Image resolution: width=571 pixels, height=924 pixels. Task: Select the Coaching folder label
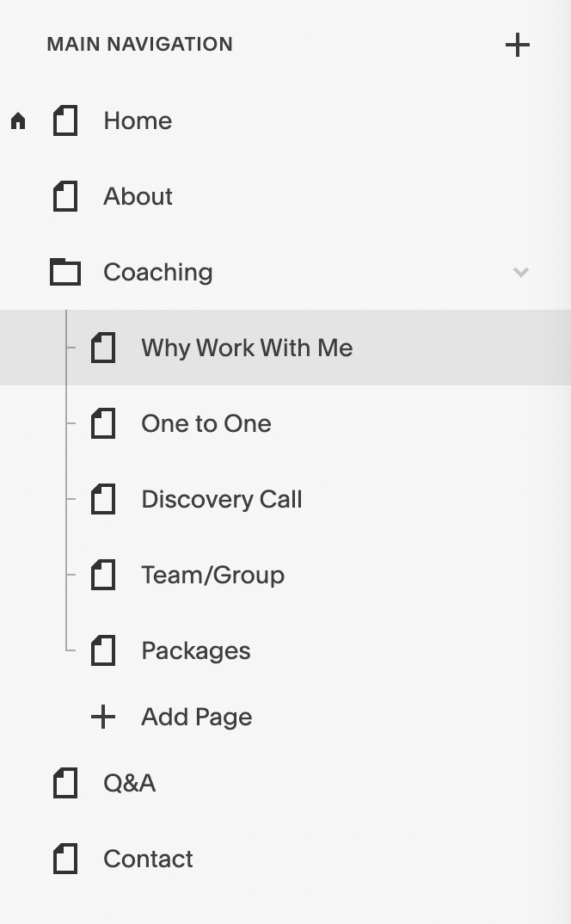tap(158, 272)
